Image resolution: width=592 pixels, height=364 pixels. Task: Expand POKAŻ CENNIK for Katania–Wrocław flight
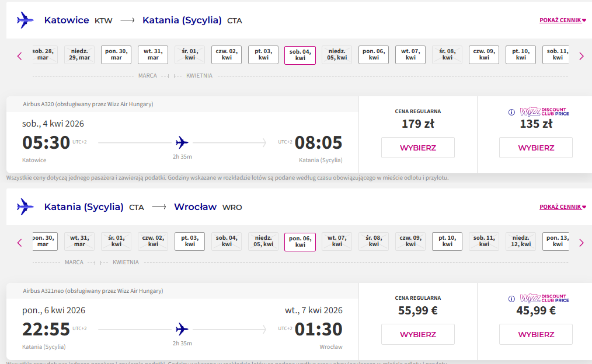tap(563, 206)
